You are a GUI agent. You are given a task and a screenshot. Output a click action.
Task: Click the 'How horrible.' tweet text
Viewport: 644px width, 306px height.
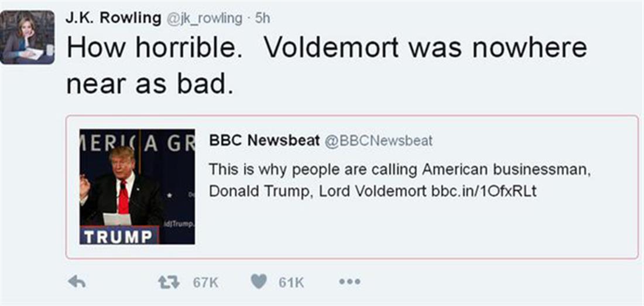point(155,48)
